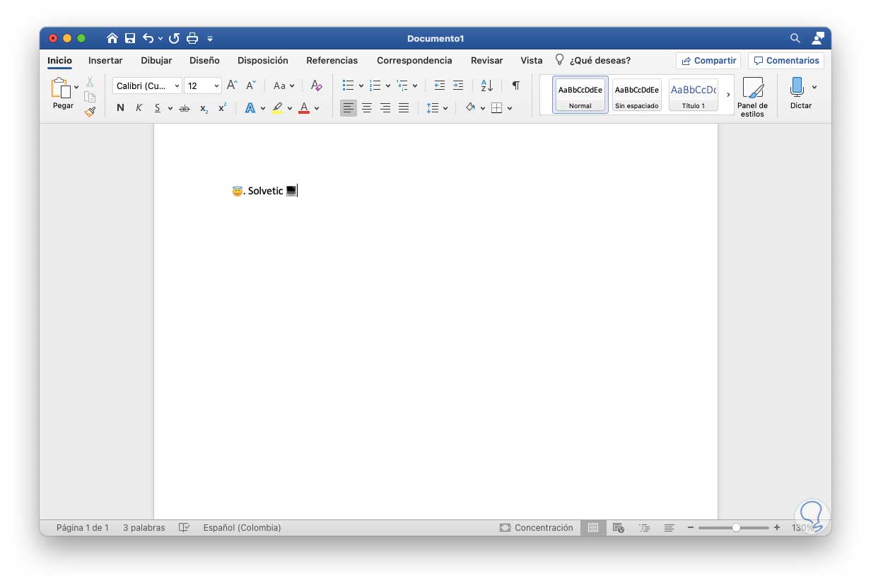Image resolution: width=871 pixels, height=588 pixels.
Task: Insert a bulleted list
Action: (x=348, y=86)
